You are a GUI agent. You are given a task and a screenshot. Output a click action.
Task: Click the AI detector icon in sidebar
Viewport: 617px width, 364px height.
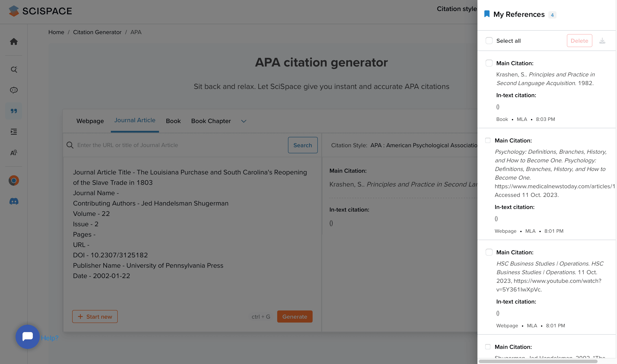[14, 153]
